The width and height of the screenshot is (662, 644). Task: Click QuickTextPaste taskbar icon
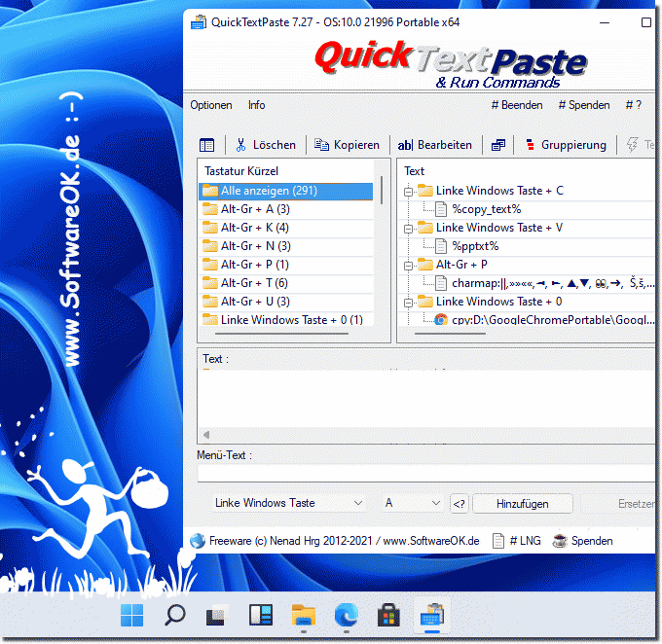(x=432, y=616)
